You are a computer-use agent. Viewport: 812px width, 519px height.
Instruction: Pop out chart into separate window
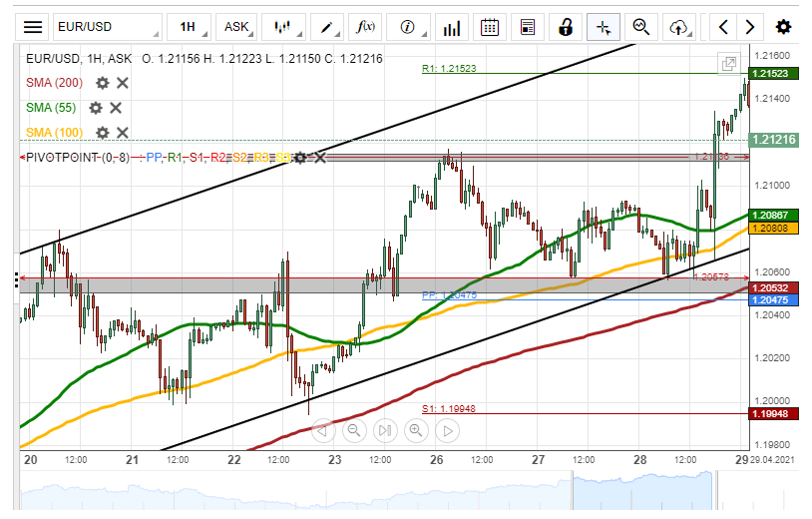point(729,64)
